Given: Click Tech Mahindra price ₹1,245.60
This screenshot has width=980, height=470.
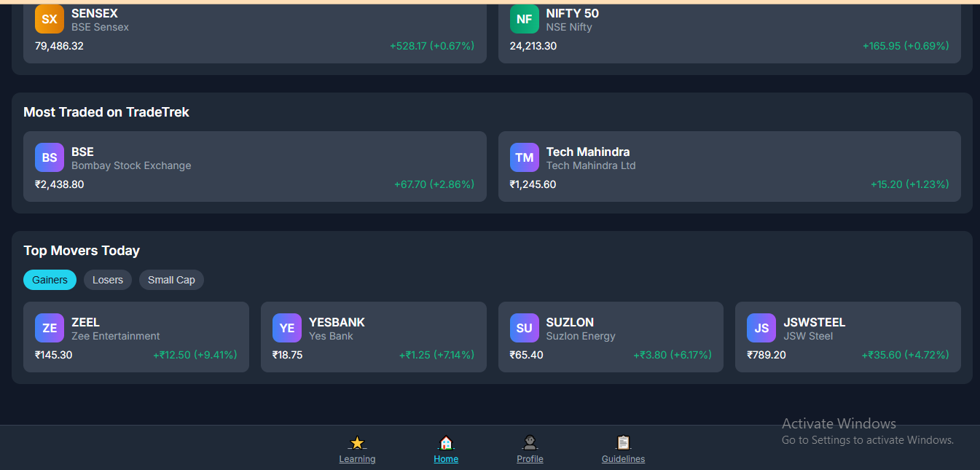Looking at the screenshot, I should tap(533, 184).
